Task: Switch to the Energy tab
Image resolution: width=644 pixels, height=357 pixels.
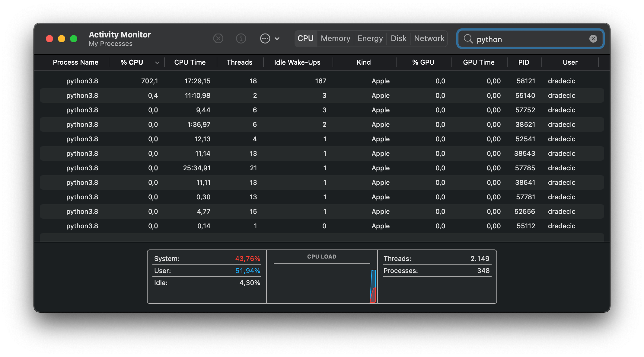Action: point(370,39)
